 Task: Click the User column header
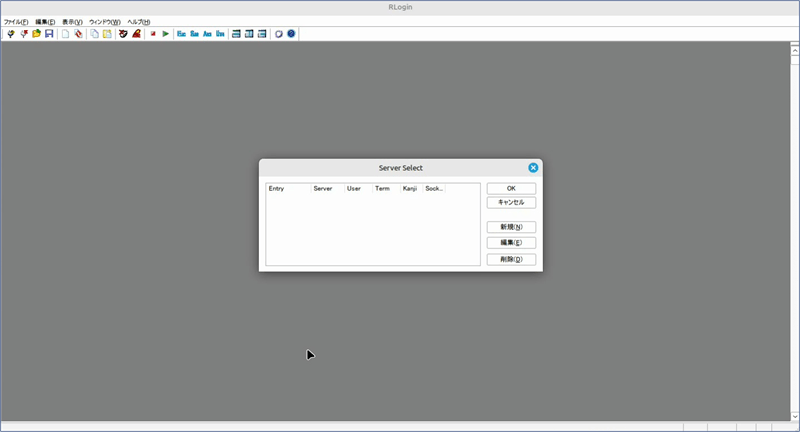358,189
